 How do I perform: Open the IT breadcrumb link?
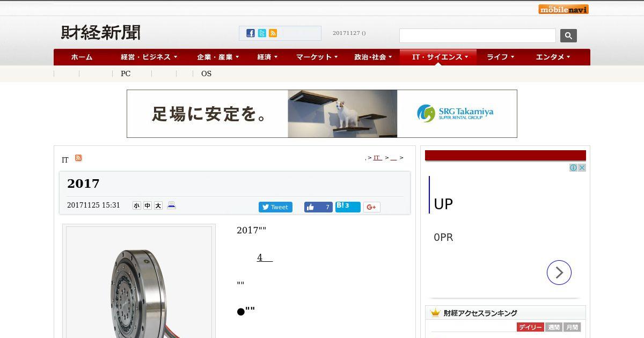tap(377, 158)
